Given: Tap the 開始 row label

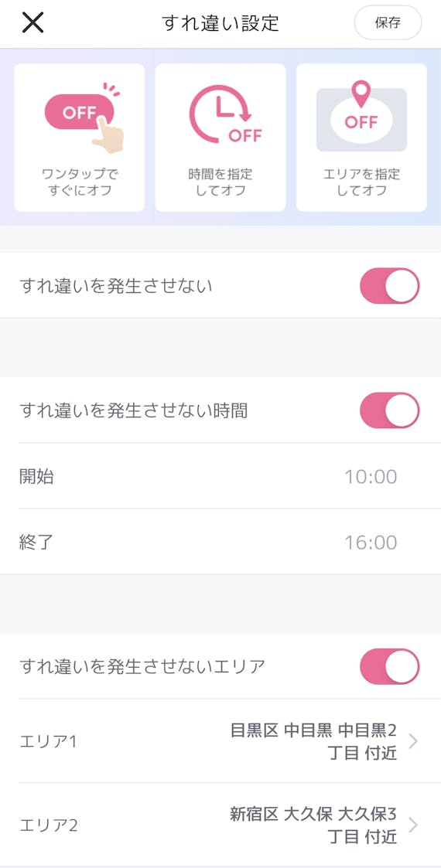Looking at the screenshot, I should point(36,476).
